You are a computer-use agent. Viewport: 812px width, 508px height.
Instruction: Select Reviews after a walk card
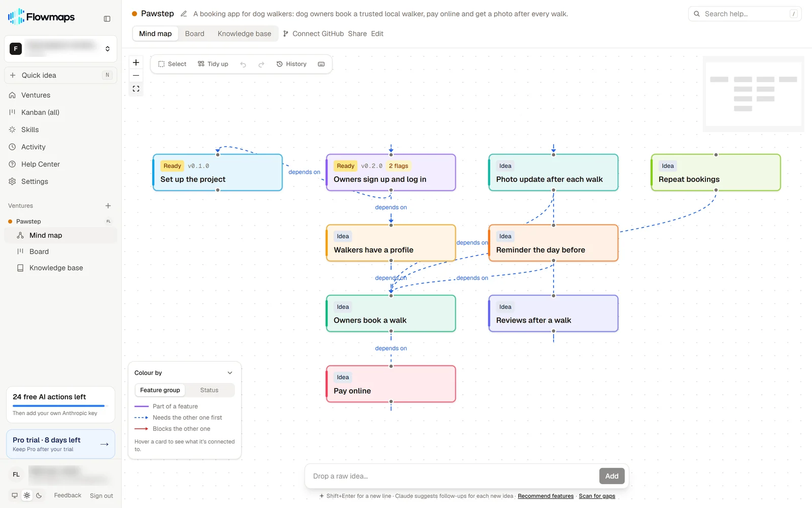553,314
